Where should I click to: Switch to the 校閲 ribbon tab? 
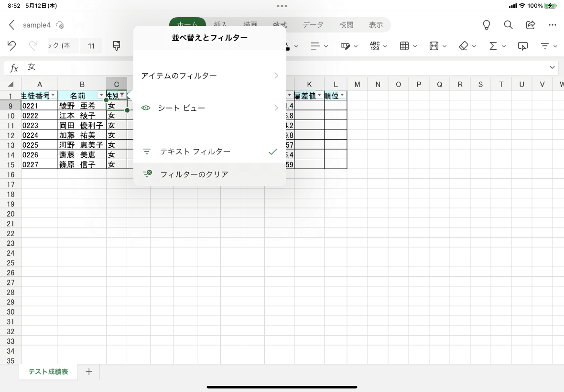[347, 25]
